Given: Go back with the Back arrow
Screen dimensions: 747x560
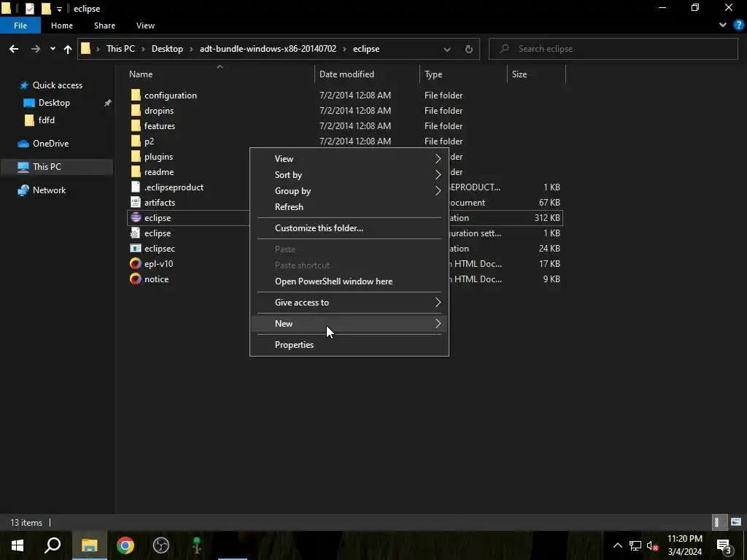Looking at the screenshot, I should [14, 49].
